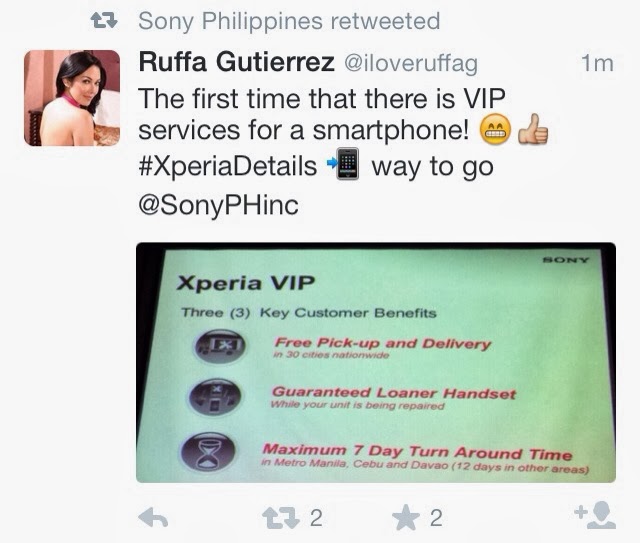This screenshot has height=543, width=640.
Task: Open the #XperiaDetails hashtag
Action: [x=228, y=166]
